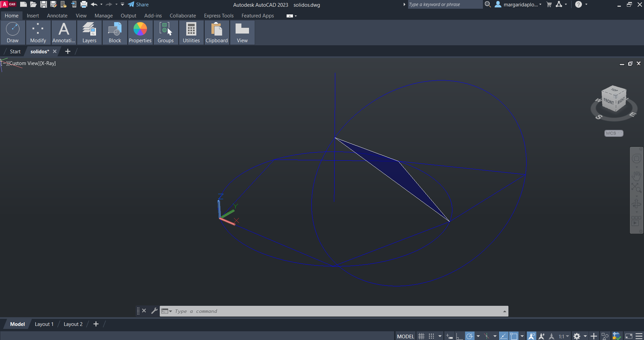Screen dimensions: 644x340
Task: Switch to the Layout 1 tab
Action: pos(44,324)
